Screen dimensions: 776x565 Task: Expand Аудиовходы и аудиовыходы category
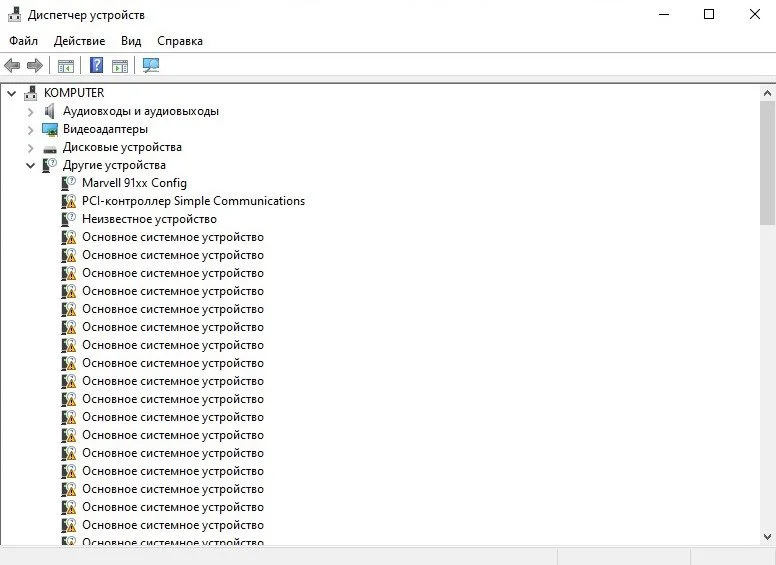(31, 112)
